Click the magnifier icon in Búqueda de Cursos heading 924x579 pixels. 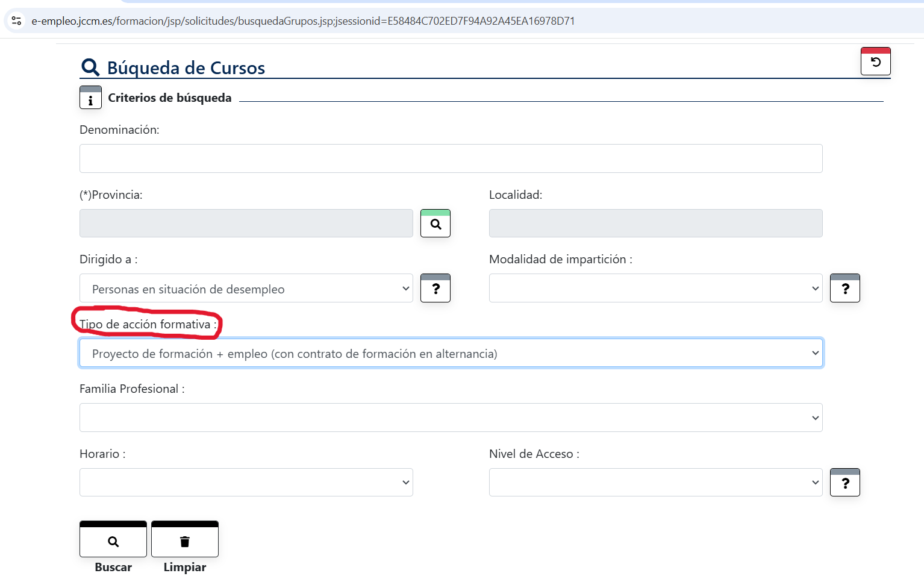[x=90, y=67]
